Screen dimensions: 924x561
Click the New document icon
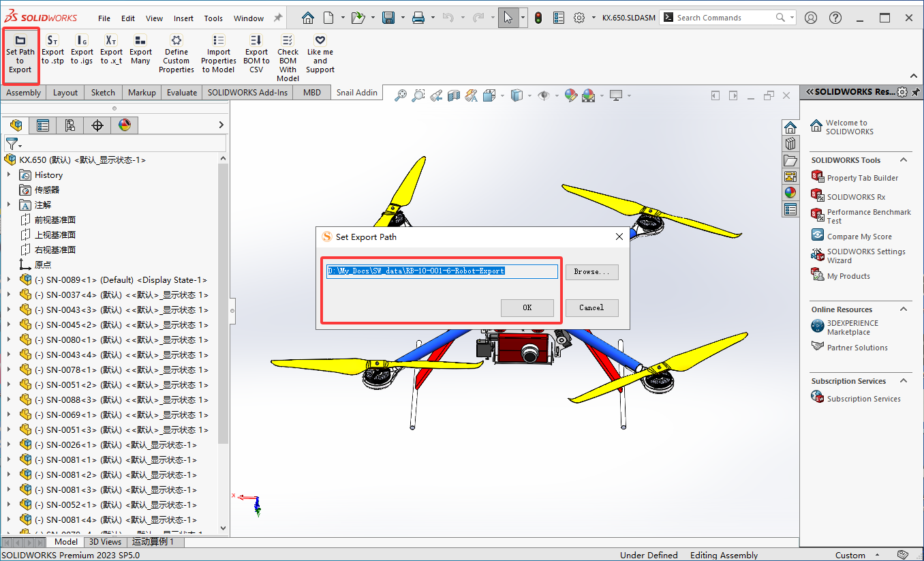pos(328,18)
